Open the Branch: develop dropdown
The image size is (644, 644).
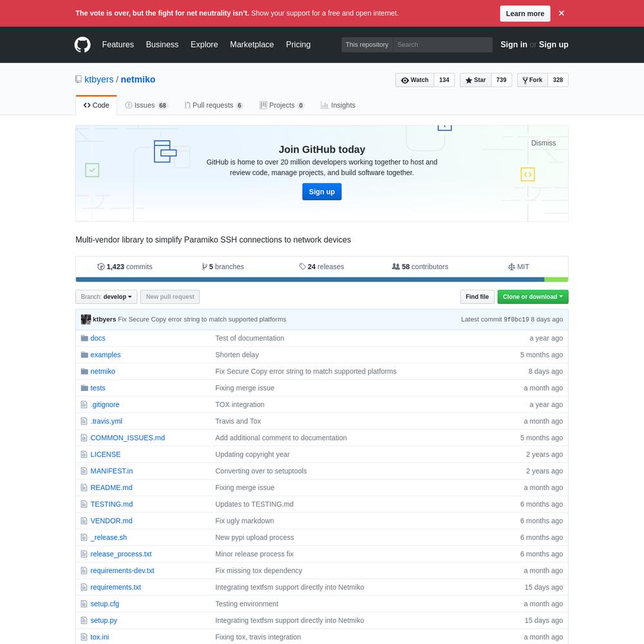(x=106, y=297)
